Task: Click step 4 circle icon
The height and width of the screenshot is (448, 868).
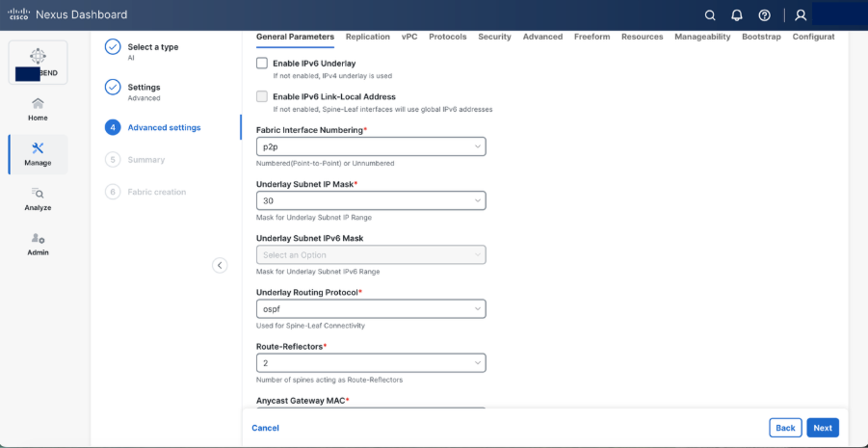Action: tap(113, 127)
